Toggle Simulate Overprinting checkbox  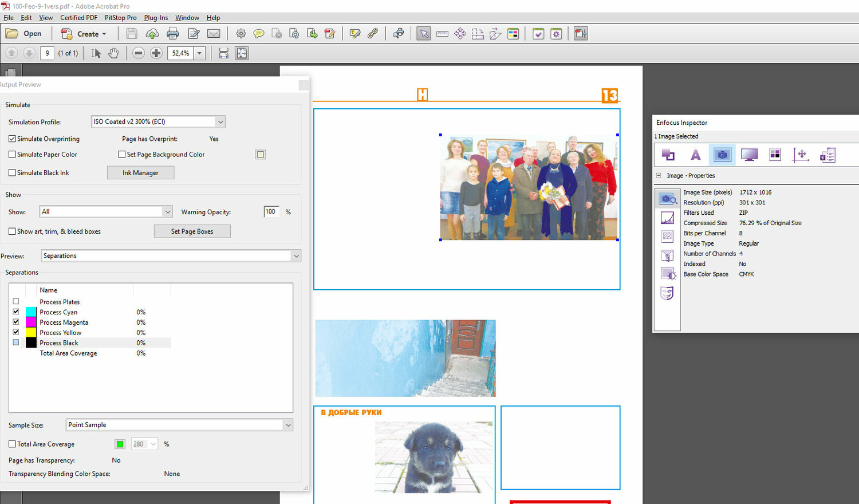[x=12, y=139]
